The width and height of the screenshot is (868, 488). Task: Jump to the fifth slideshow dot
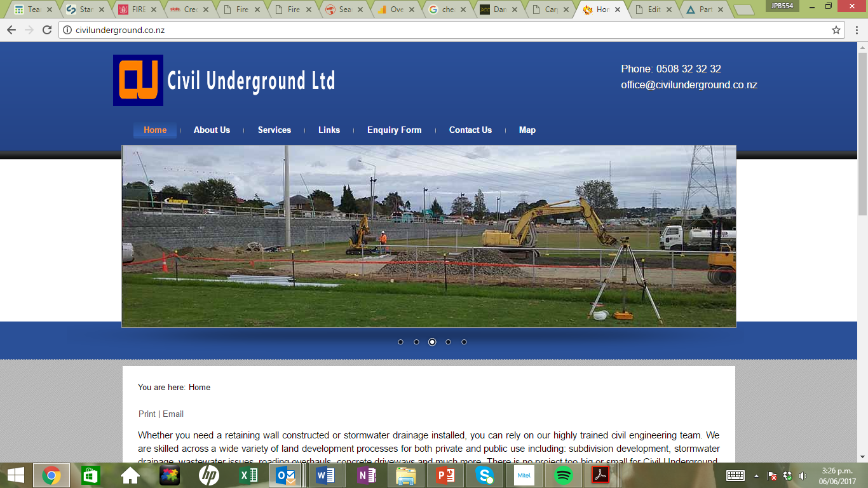464,342
